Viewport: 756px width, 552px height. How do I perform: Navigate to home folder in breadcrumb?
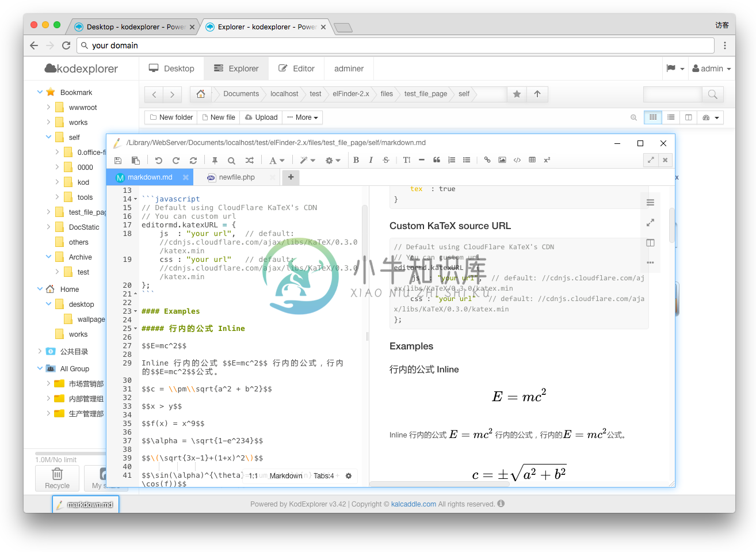click(x=201, y=94)
